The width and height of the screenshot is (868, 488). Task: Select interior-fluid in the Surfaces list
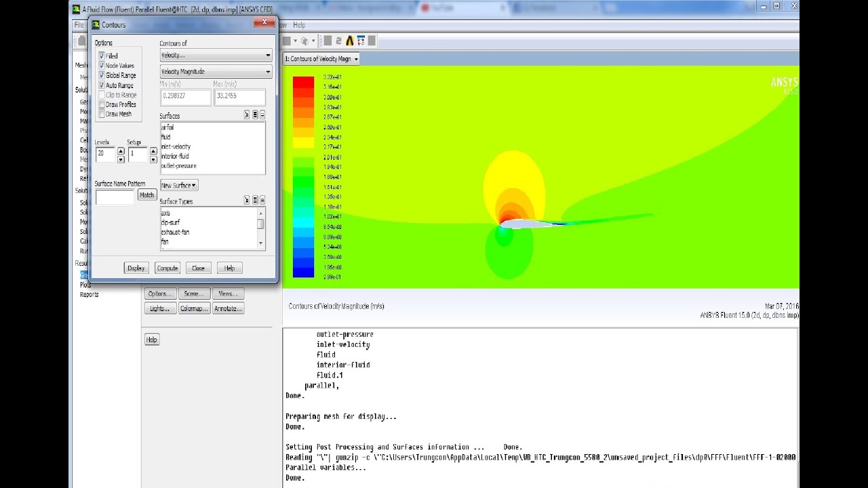coord(175,156)
